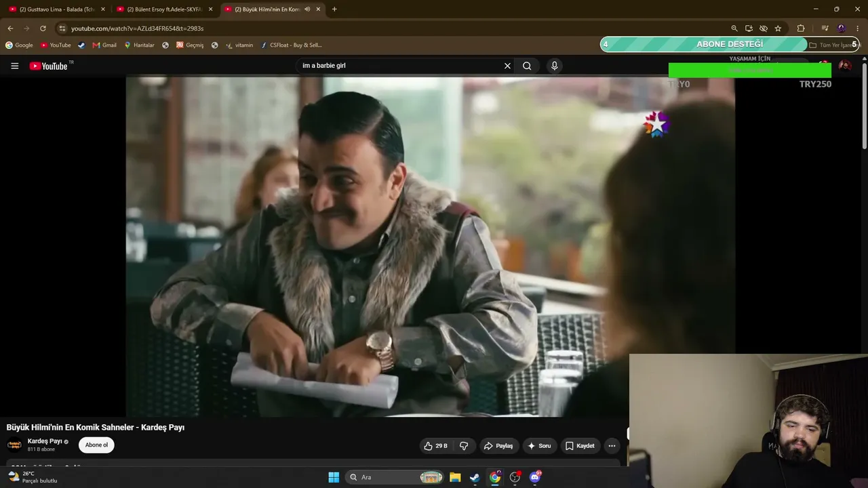This screenshot has height=488, width=868.
Task: Open the crossed-eye tracking protection icon
Action: point(764,28)
